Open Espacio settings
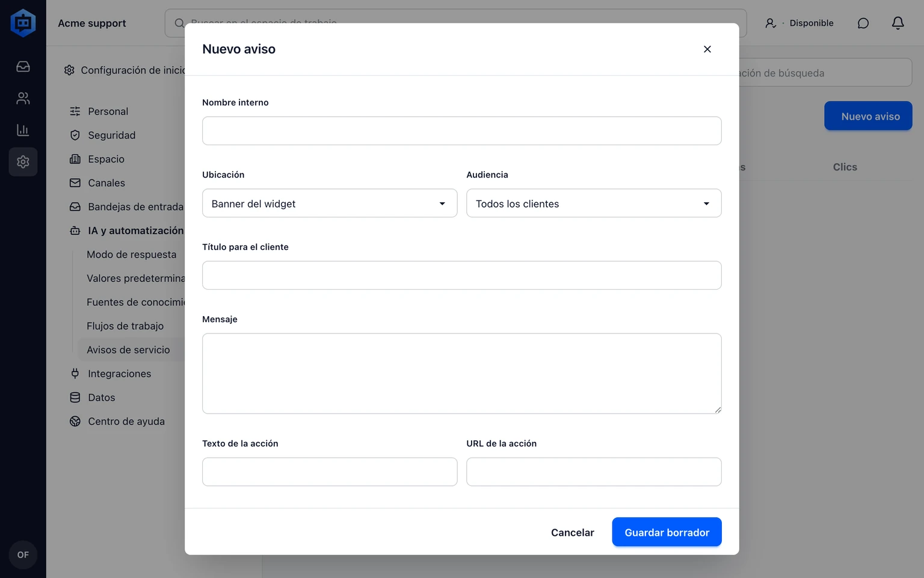 click(x=106, y=159)
